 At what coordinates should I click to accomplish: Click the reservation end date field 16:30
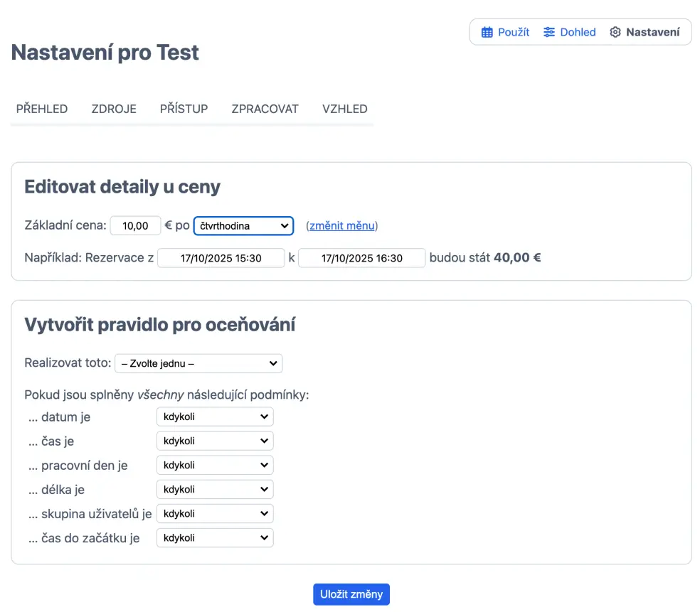[361, 258]
